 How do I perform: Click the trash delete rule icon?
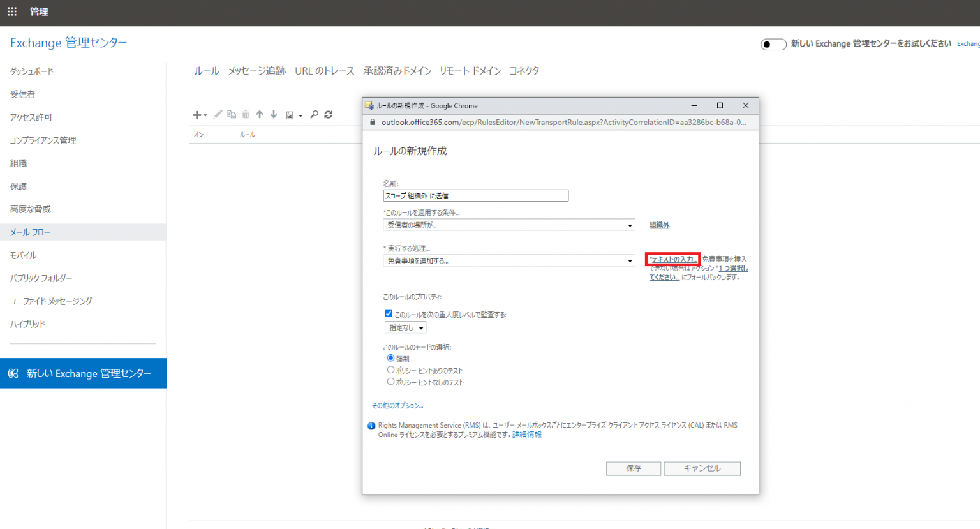246,114
